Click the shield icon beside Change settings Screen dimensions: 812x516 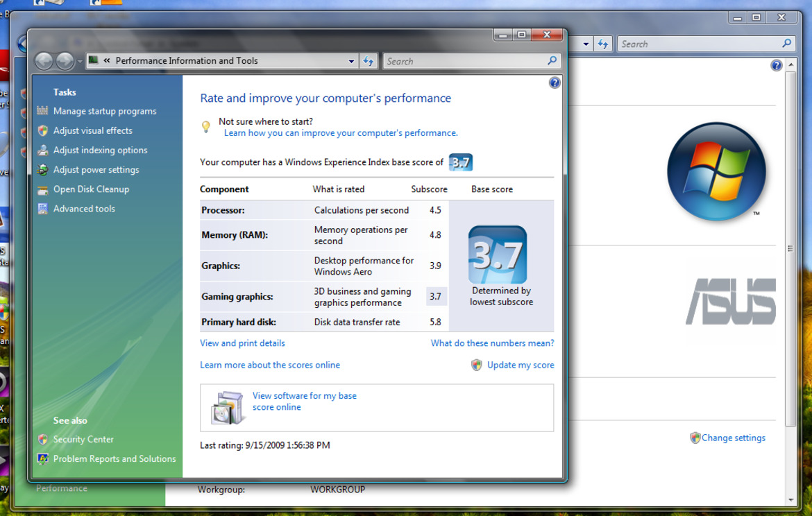pyautogui.click(x=695, y=438)
